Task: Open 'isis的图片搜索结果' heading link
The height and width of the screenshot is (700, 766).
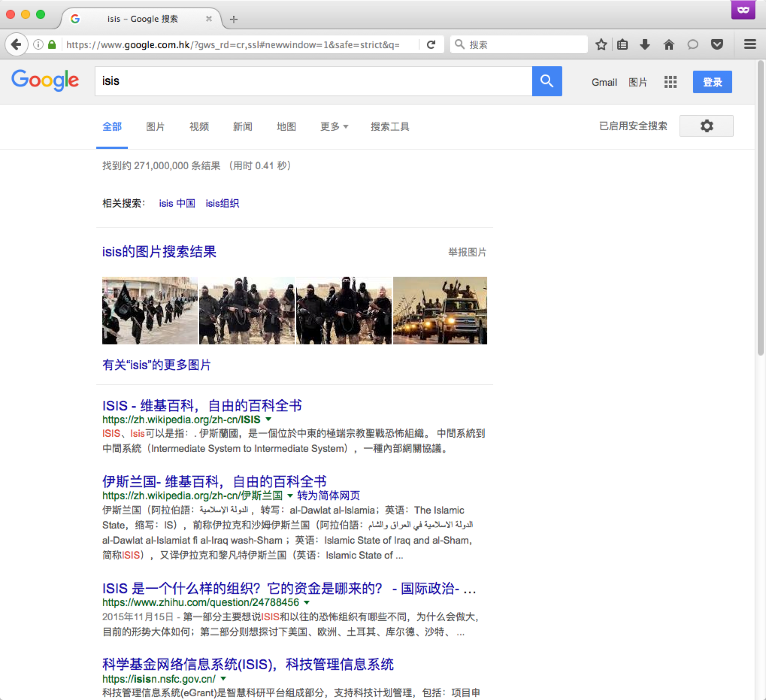Action: tap(159, 252)
